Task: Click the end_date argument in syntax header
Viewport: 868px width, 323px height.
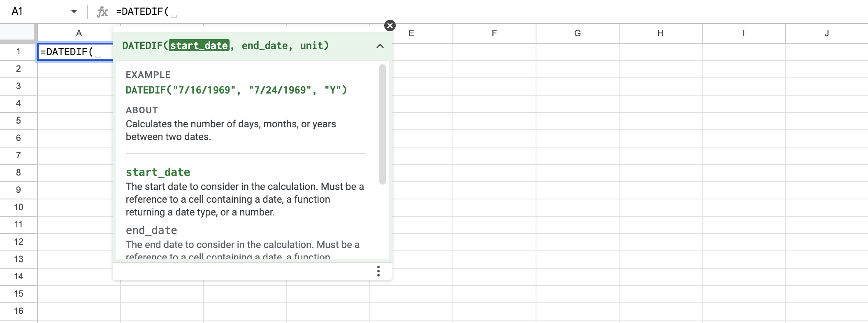Action: point(265,46)
